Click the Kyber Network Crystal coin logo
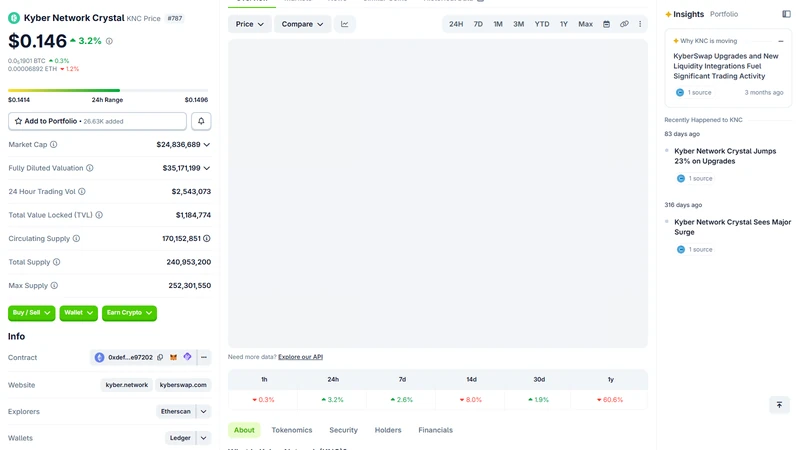 tap(14, 18)
